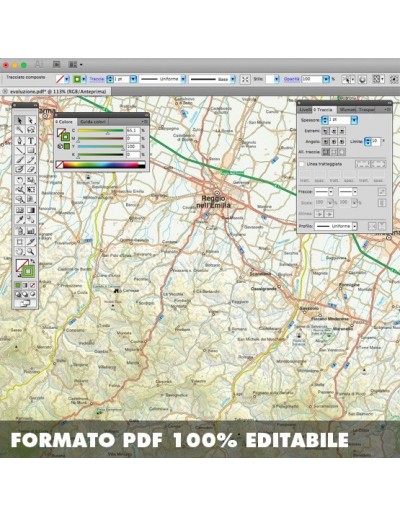Enable the Linea tratteggiata checkbox

(x=302, y=164)
